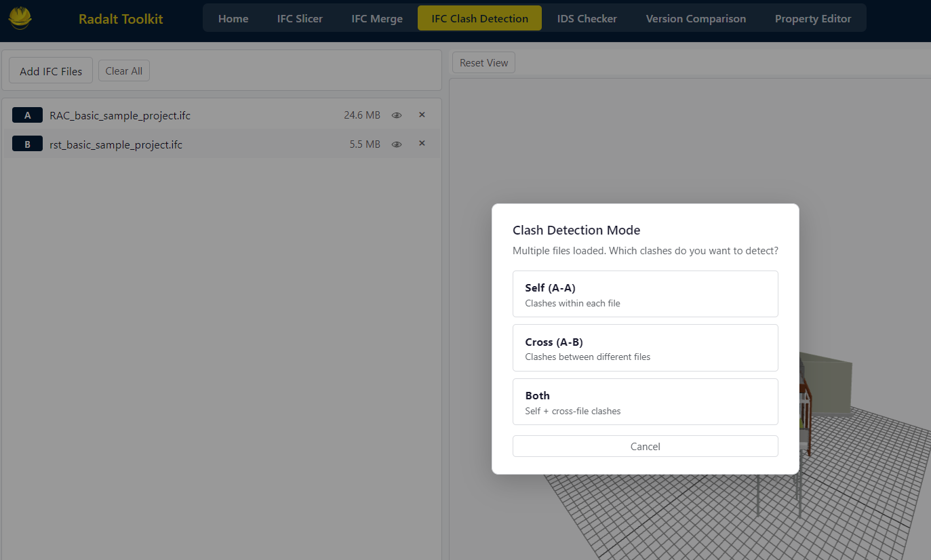
Task: Select Cross (A-B) clash detection mode
Action: pos(645,348)
